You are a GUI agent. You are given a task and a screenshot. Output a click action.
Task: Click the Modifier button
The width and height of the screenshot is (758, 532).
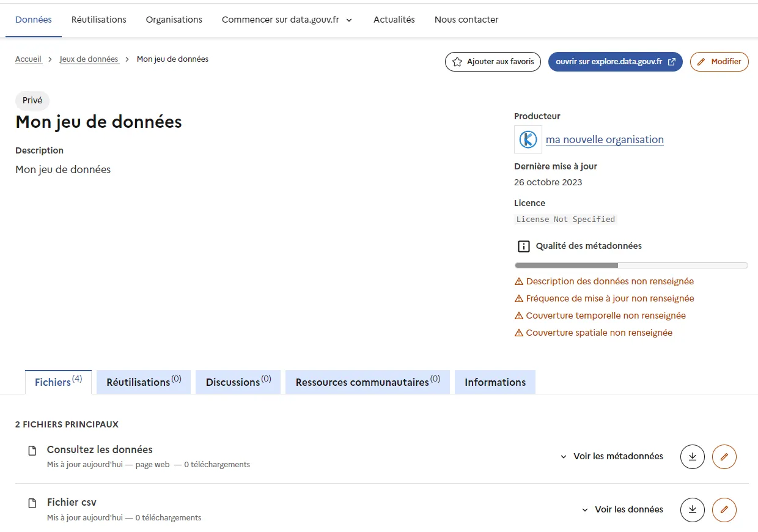[719, 62]
